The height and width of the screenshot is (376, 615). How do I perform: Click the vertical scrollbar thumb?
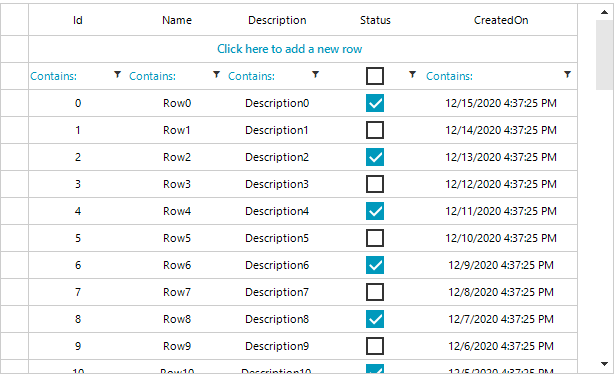click(x=604, y=55)
